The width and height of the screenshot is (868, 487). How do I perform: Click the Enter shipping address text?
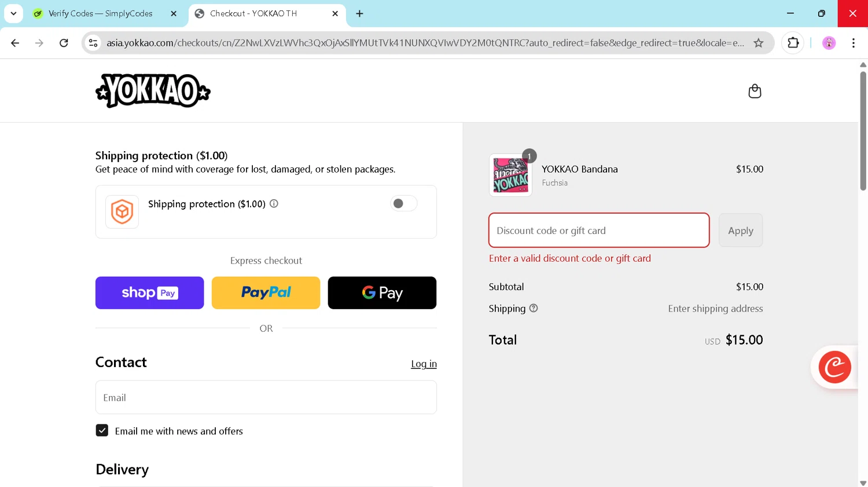(715, 309)
